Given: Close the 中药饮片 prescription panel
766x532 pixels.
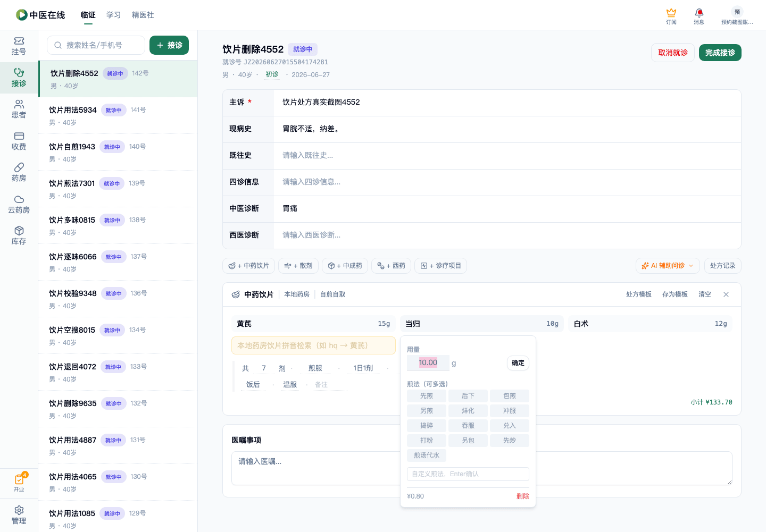Looking at the screenshot, I should pyautogui.click(x=726, y=294).
